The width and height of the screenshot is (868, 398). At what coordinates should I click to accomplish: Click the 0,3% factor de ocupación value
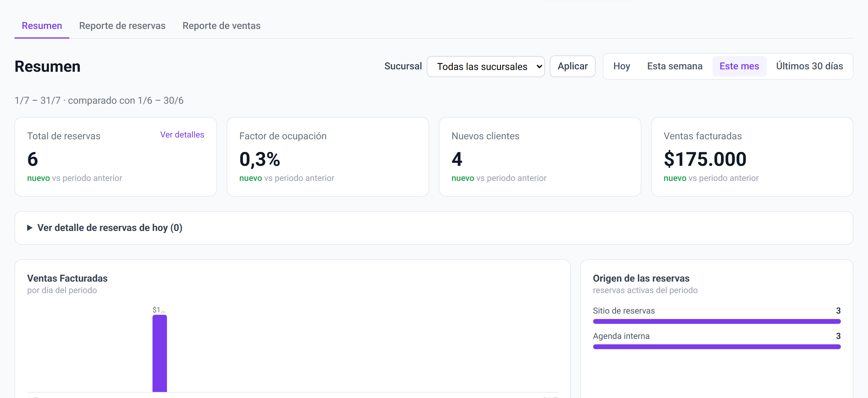click(x=259, y=159)
